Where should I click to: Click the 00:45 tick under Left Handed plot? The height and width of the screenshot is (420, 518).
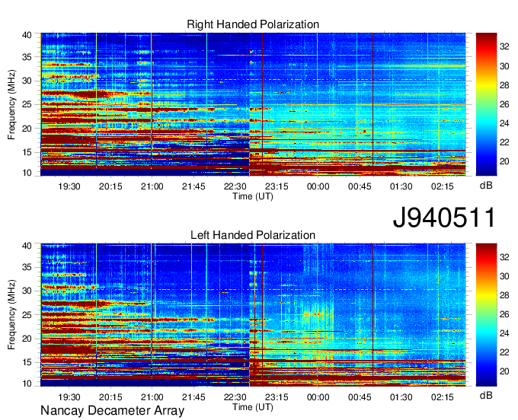tap(360, 397)
